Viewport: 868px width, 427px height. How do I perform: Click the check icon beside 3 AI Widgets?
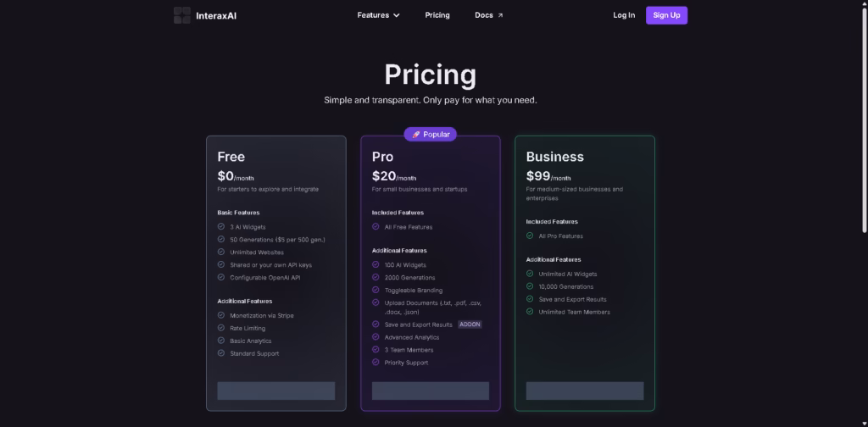coord(221,227)
